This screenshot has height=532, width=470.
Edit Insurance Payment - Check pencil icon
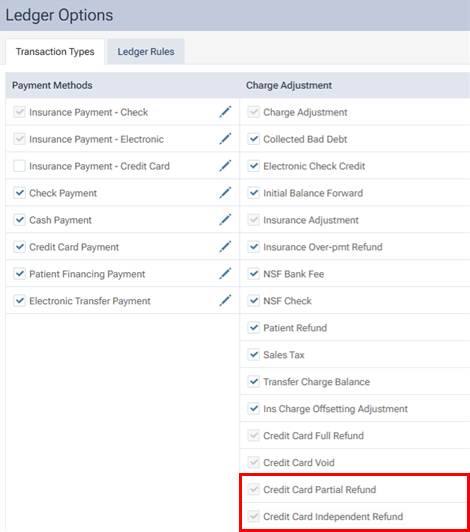225,112
